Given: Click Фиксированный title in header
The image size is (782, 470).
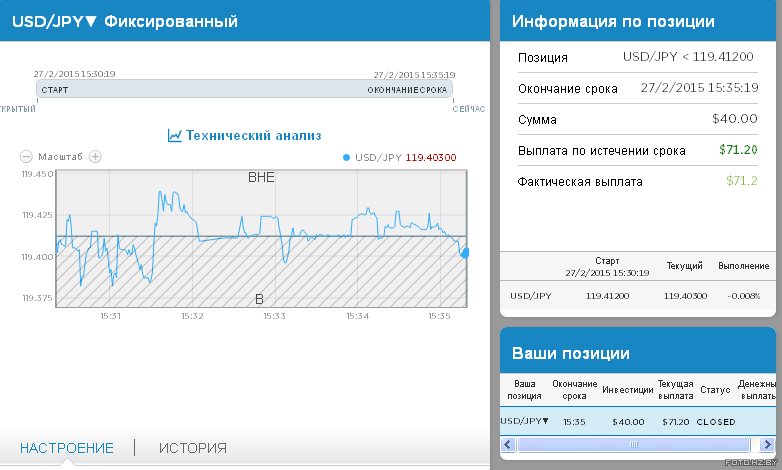Looking at the screenshot, I should click(x=171, y=21).
